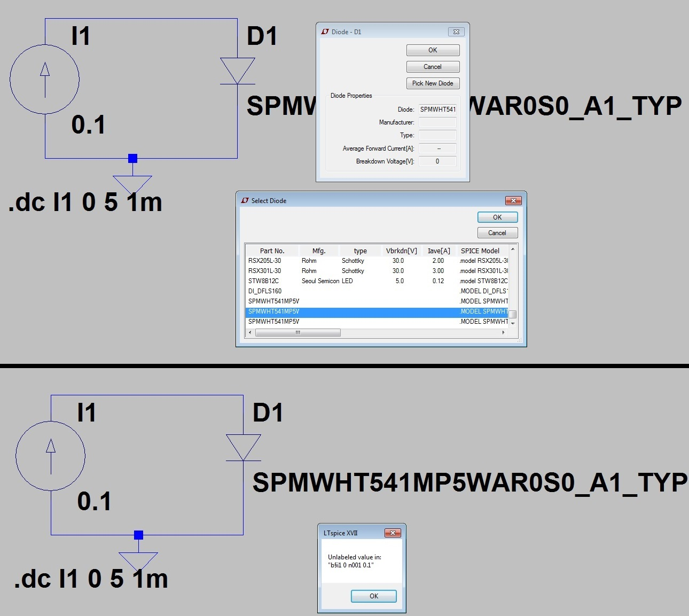Sort diode list by type column
689x616 pixels.
click(x=360, y=251)
